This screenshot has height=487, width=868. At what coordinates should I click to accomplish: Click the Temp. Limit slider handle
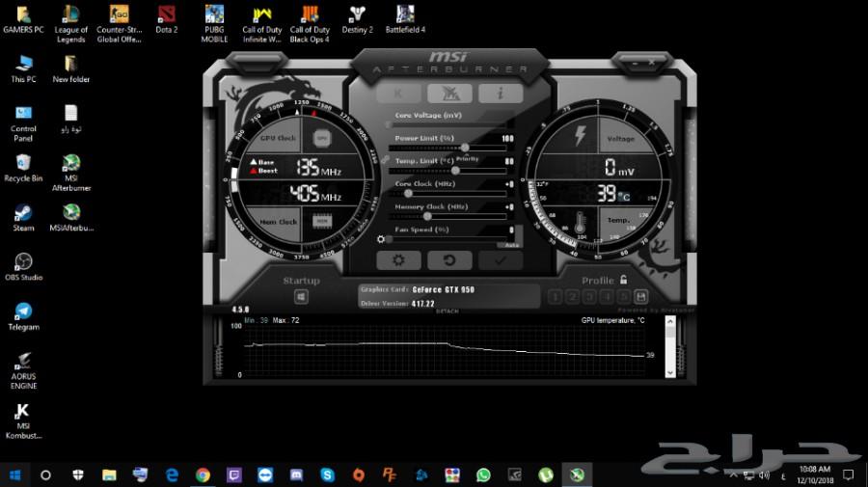click(455, 171)
